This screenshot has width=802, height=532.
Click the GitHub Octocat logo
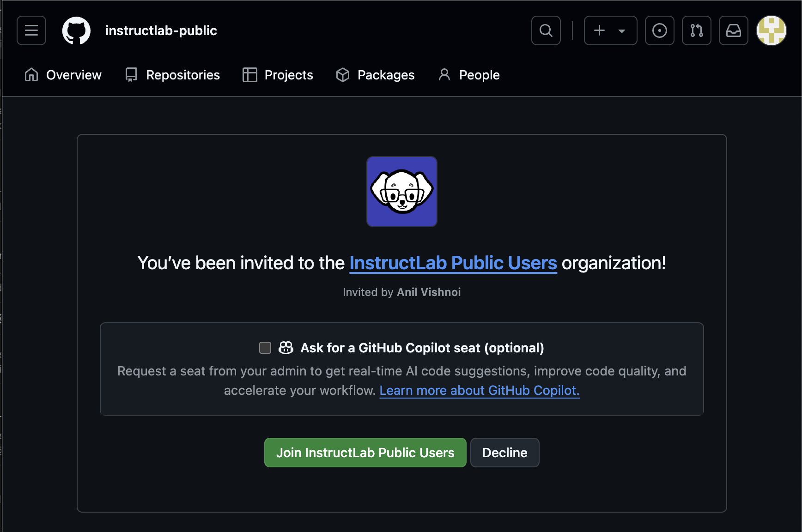click(76, 30)
